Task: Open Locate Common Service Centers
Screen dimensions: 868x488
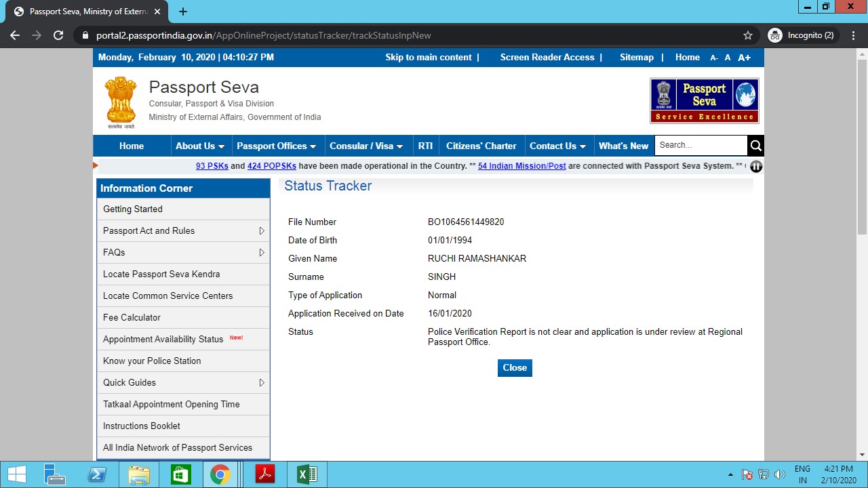Action: (183, 296)
